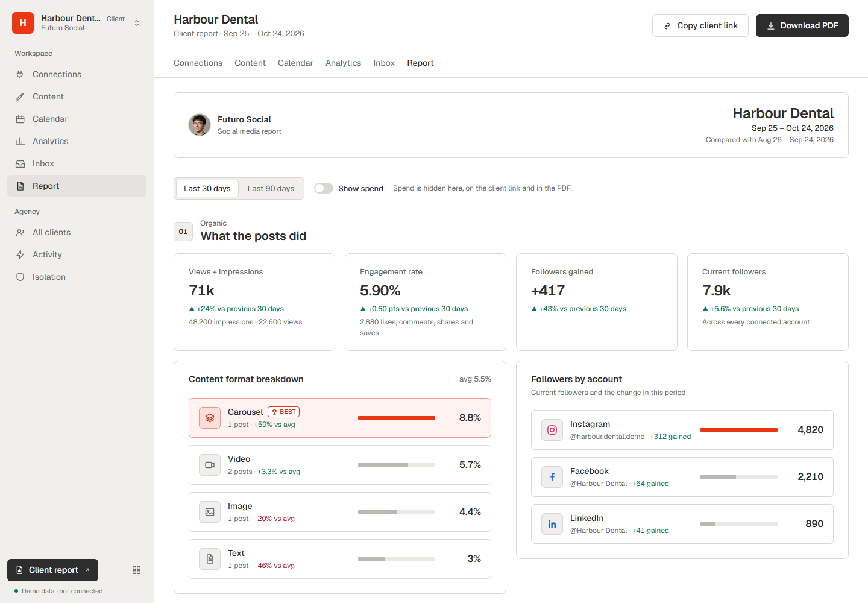
Task: Select Report in the sidebar
Action: point(77,186)
